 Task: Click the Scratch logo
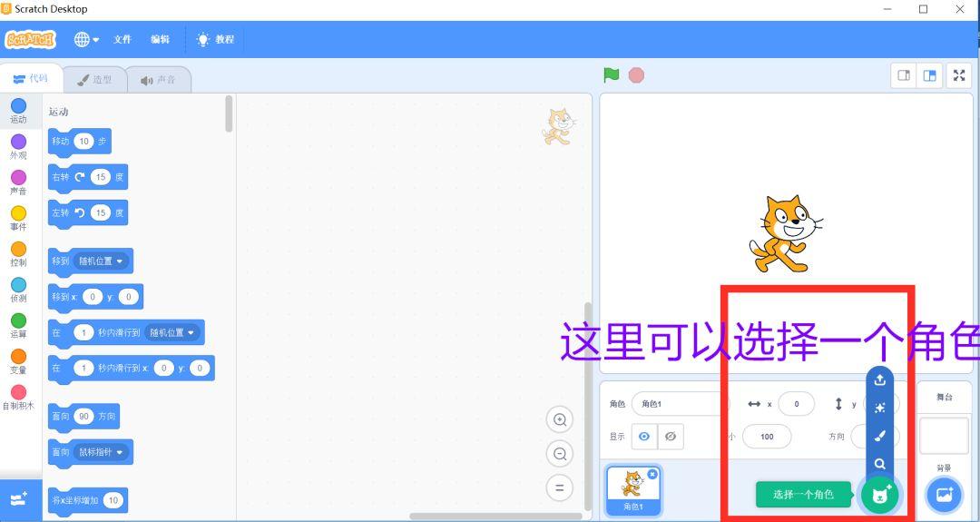[30, 39]
